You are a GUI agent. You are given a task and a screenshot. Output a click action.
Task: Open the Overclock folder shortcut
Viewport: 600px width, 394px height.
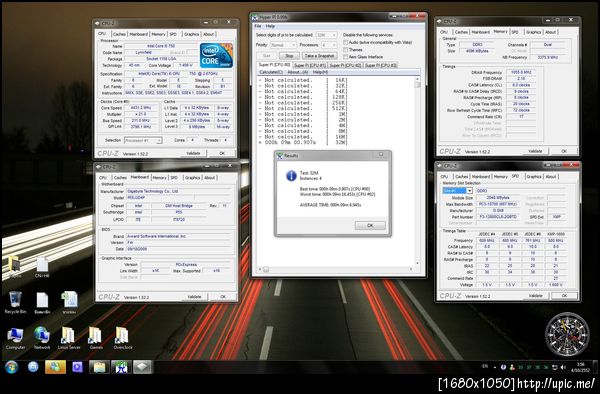(x=122, y=338)
